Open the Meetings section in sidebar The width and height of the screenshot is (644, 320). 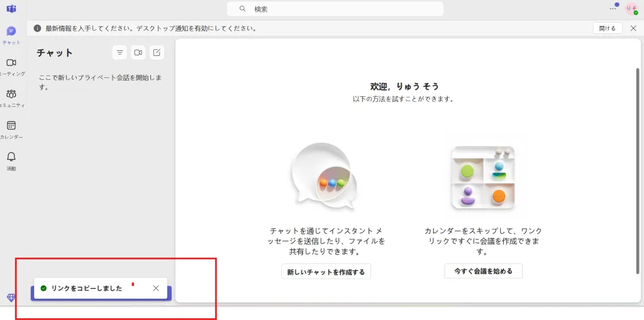[x=11, y=67]
